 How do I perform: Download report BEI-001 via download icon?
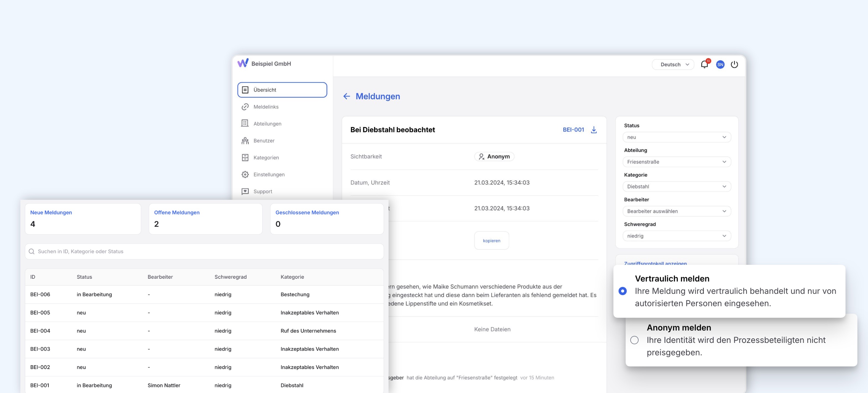click(594, 130)
